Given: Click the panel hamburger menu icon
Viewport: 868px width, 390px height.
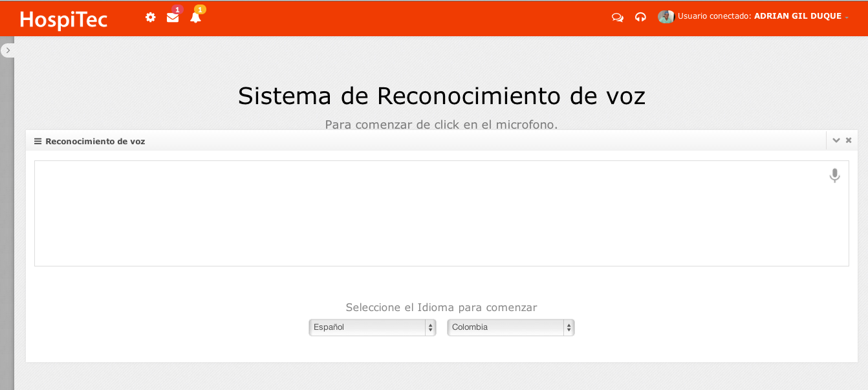Looking at the screenshot, I should [38, 141].
